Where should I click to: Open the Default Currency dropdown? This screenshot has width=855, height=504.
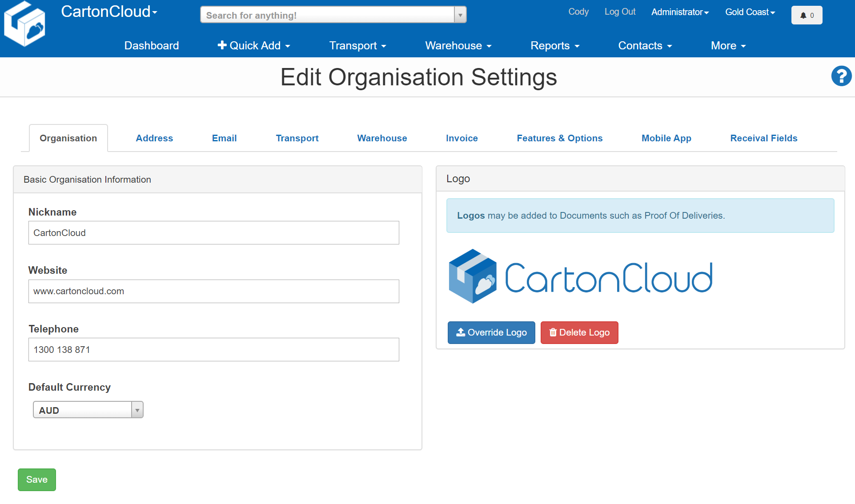pyautogui.click(x=88, y=409)
